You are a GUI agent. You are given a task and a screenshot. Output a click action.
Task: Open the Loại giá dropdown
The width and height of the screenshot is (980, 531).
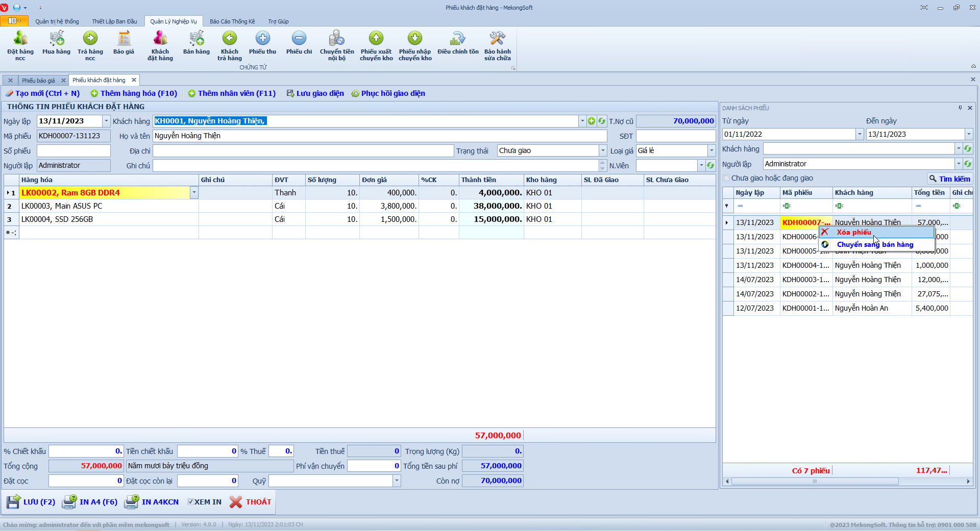712,151
